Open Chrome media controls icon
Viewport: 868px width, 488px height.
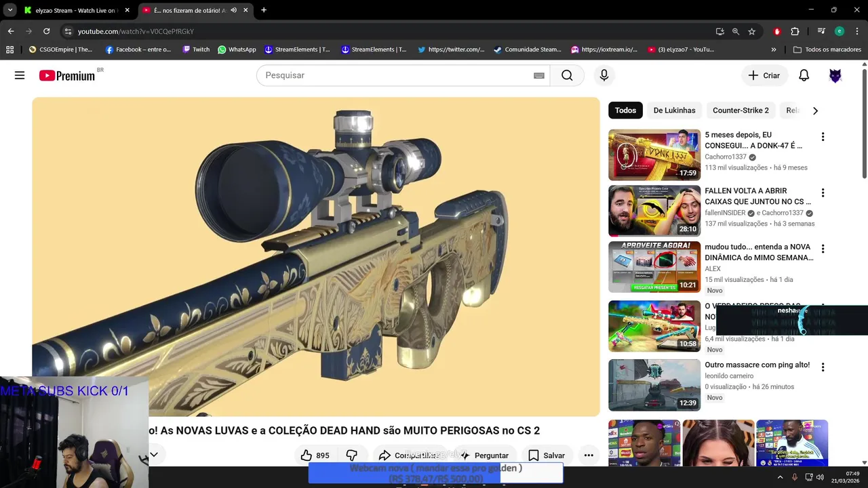coord(821,31)
